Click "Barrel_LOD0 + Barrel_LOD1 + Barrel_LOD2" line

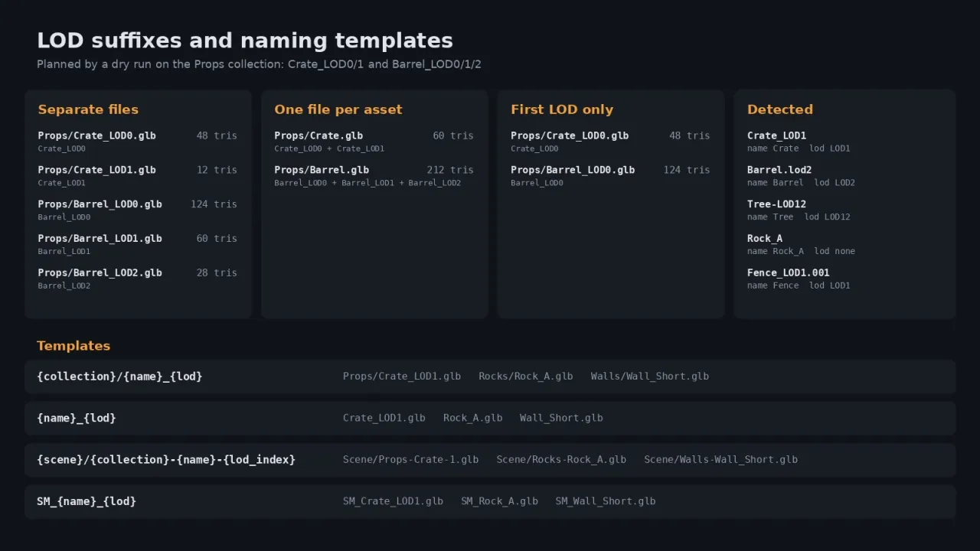[367, 183]
